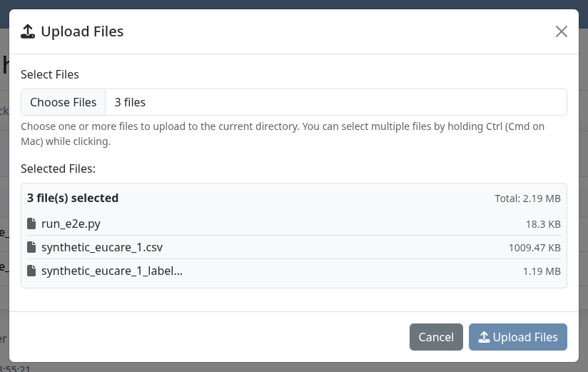Click the upload arrow icon in the blue button

tap(484, 337)
